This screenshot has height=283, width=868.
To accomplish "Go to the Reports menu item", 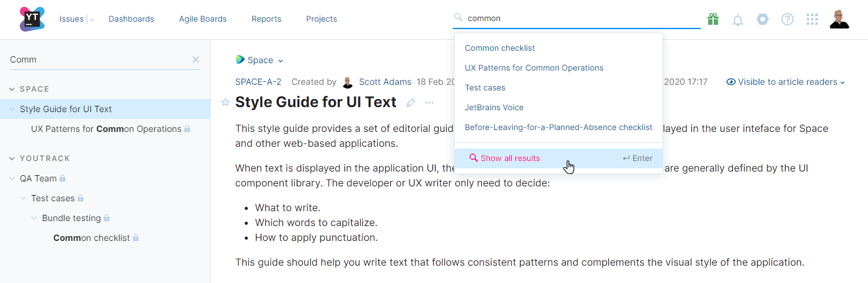I will (266, 19).
